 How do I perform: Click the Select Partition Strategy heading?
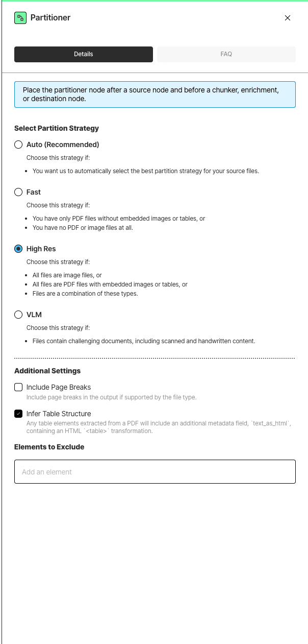click(x=57, y=129)
